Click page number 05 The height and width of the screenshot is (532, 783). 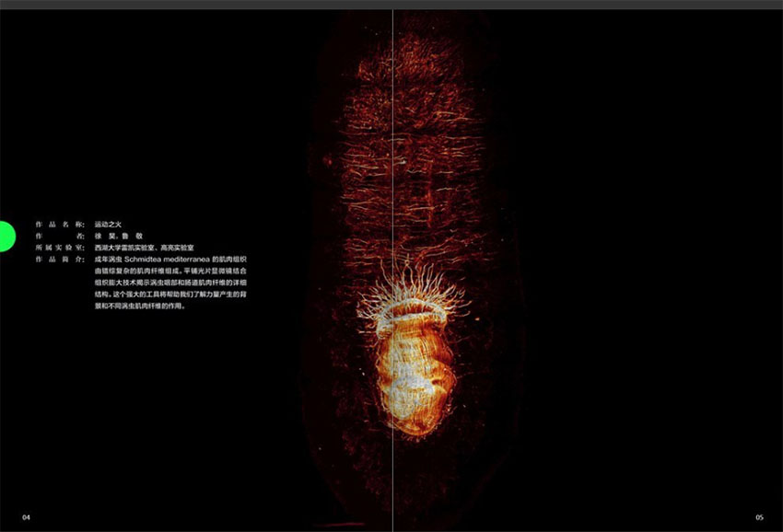coord(759,517)
